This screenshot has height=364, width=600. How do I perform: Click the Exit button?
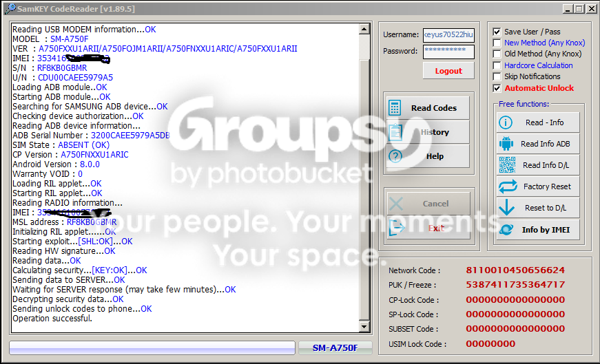tap(428, 228)
